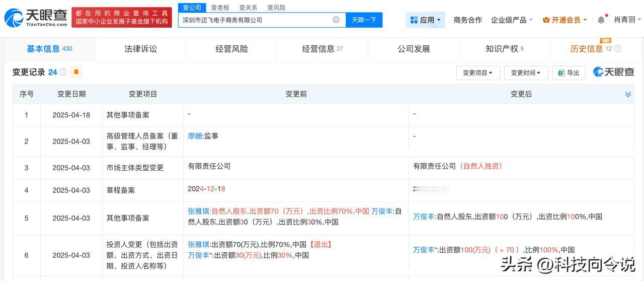Click orange bell alert icon by 变更记录
This screenshot has height=281, width=644.
pos(76,72)
